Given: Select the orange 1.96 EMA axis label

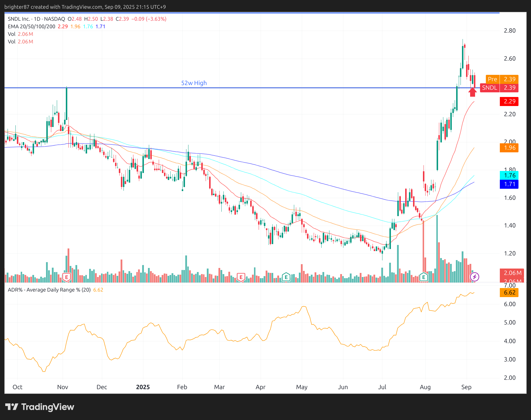Looking at the screenshot, I should (509, 148).
